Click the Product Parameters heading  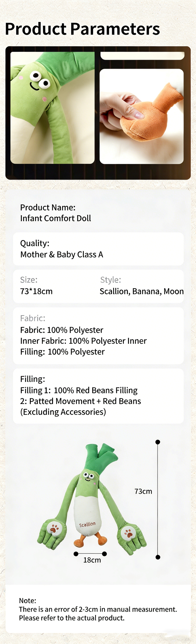point(82,29)
